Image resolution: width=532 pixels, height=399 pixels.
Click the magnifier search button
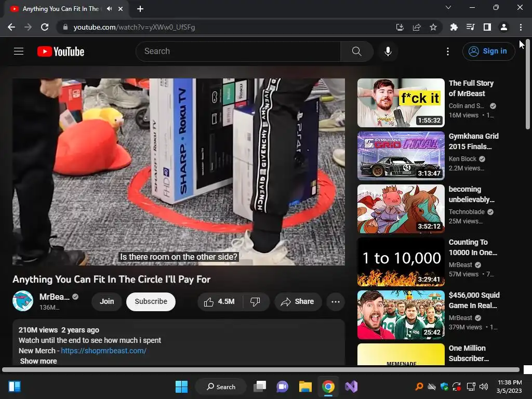[x=356, y=51]
